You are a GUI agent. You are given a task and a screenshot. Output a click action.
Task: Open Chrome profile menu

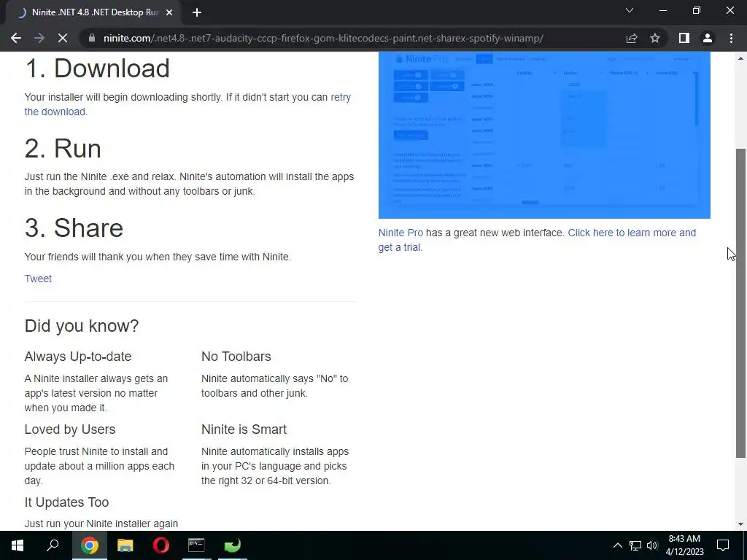[x=708, y=38]
